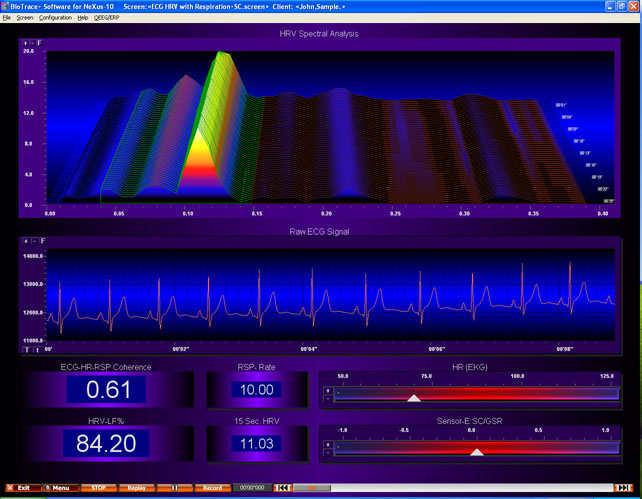This screenshot has width=642, height=499.
Task: Click the minus button on Raw ECG Signal
Action: coord(34,241)
